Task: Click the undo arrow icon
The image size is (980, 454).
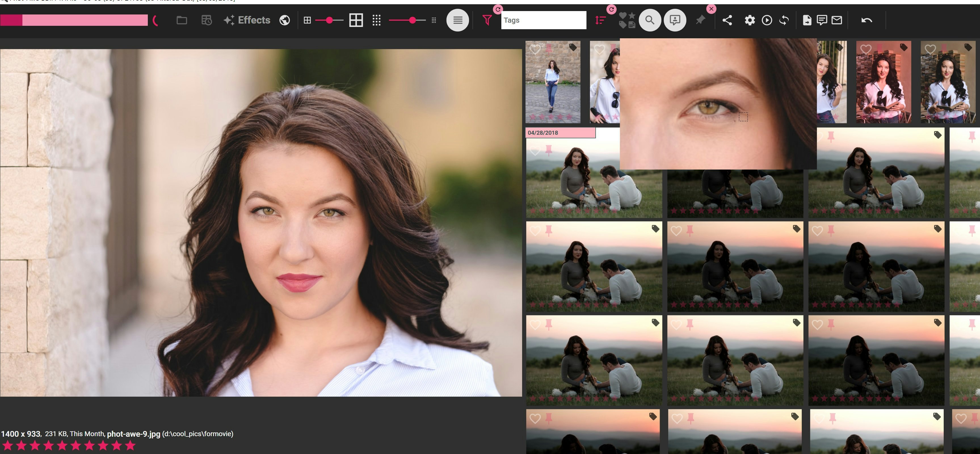Action: click(867, 20)
